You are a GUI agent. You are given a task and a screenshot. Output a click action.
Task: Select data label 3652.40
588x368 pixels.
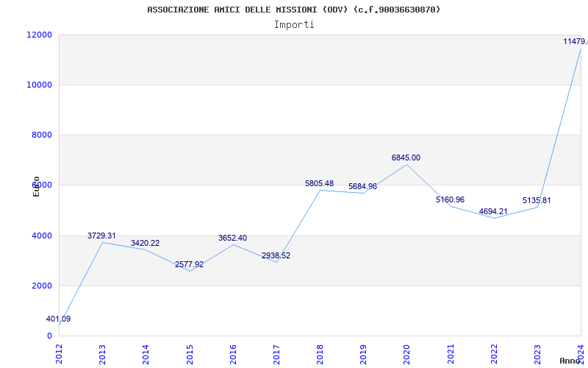[232, 238]
